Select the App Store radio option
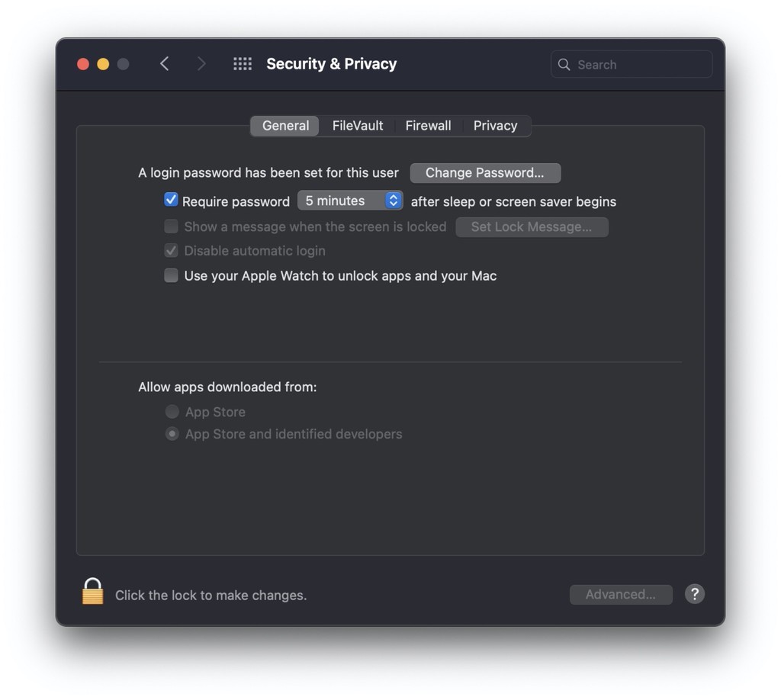The width and height of the screenshot is (781, 700). point(172,412)
